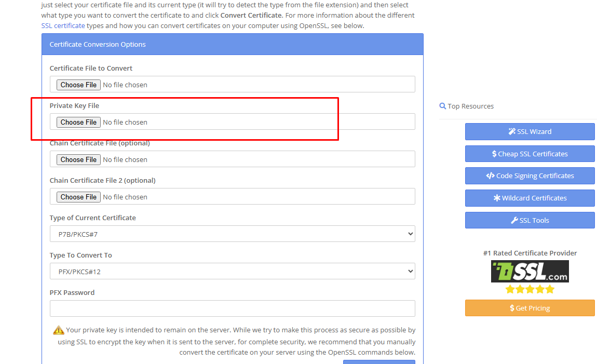The height and width of the screenshot is (364, 597).
Task: Click the five-star rating under SSL.com
Action: click(x=530, y=289)
